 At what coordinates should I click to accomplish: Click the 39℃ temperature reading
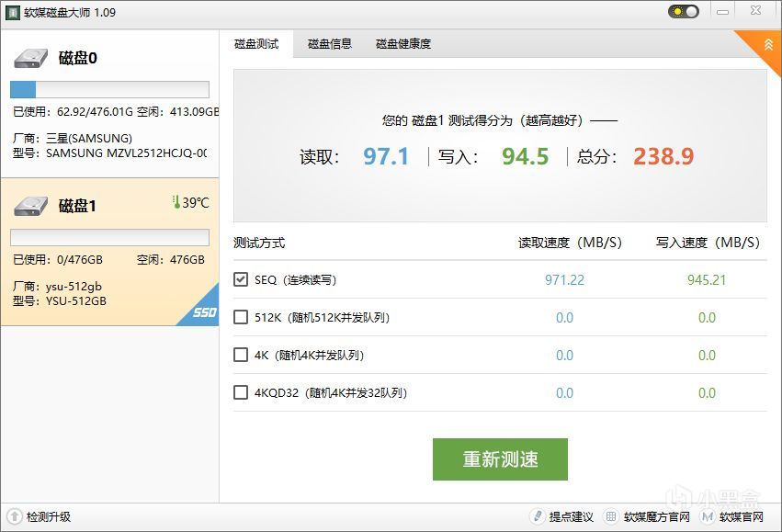coord(196,202)
